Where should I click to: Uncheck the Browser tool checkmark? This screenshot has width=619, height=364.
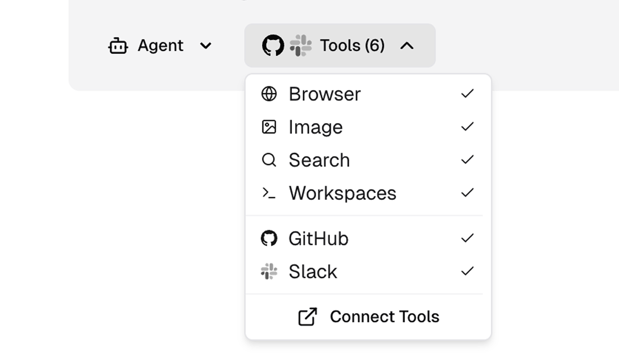(468, 94)
